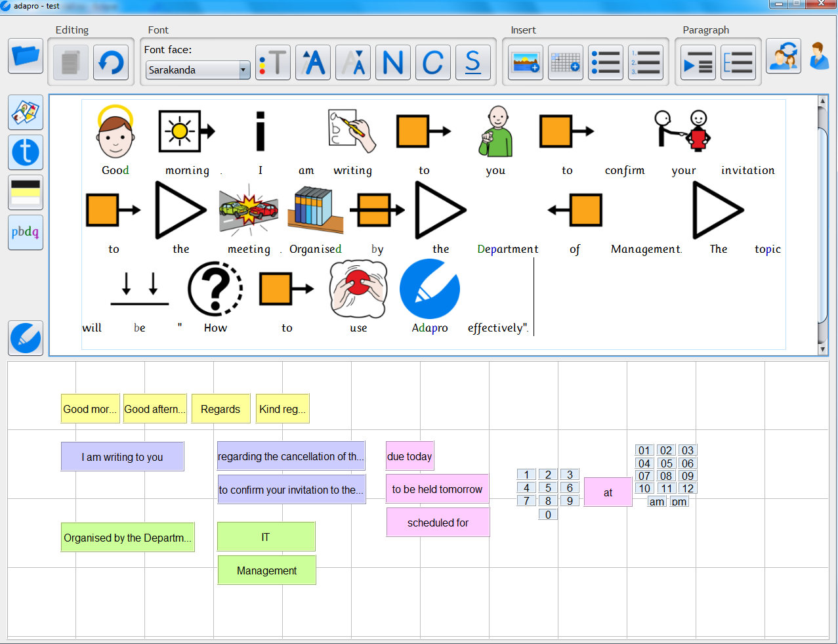Click the undo arrow icon
Viewport: 838px width, 644px height.
click(111, 63)
